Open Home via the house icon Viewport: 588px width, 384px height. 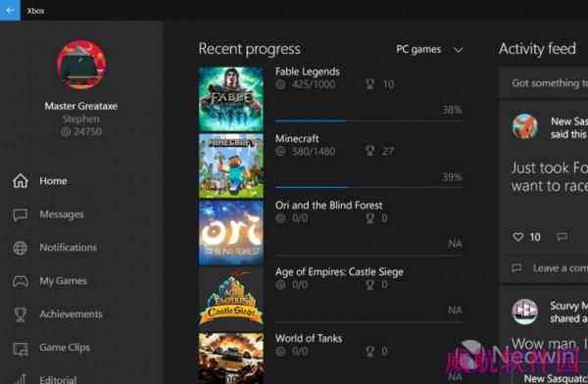(21, 181)
